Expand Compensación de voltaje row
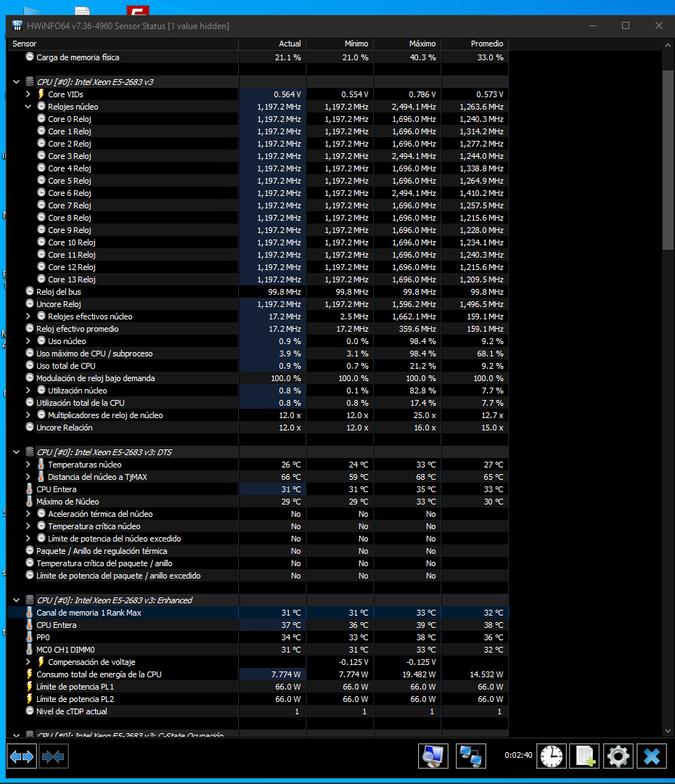Screen dimensions: 675x784 [28, 662]
